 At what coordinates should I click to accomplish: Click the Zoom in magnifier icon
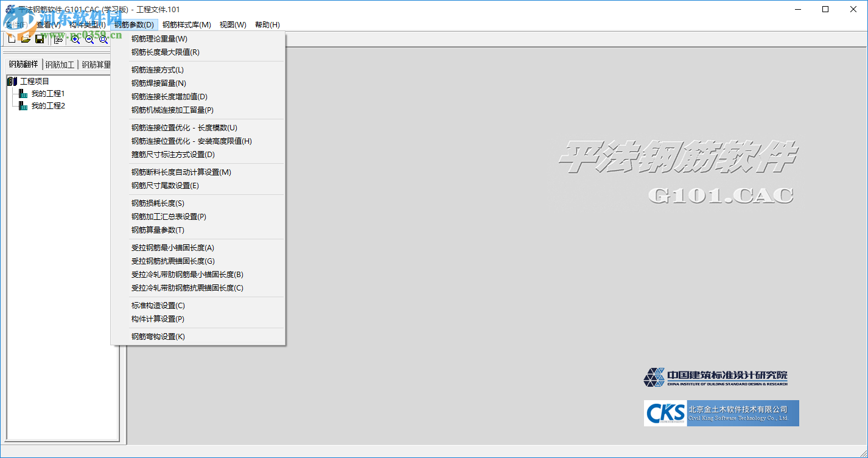tap(75, 39)
